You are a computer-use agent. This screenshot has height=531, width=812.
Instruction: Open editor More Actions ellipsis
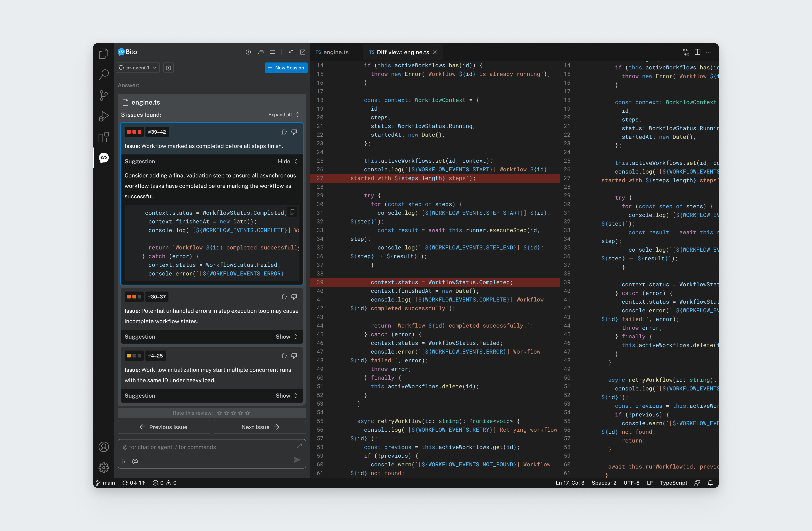[709, 52]
